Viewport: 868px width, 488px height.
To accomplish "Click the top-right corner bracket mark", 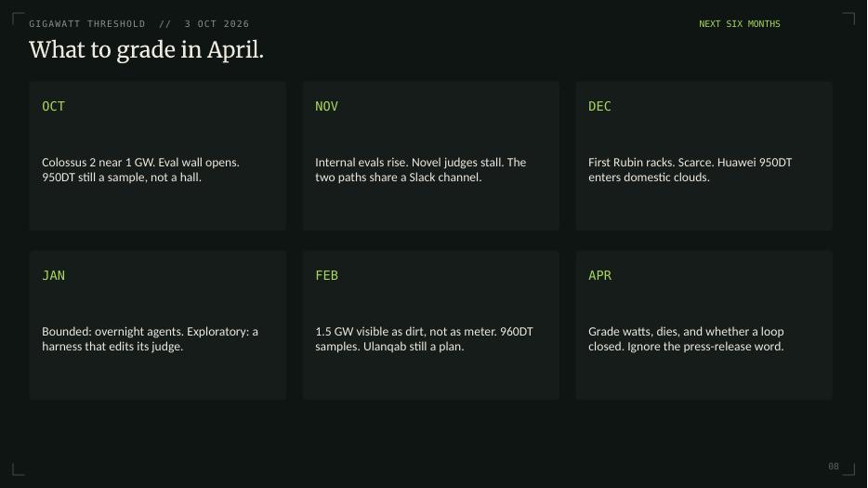I will [849, 19].
